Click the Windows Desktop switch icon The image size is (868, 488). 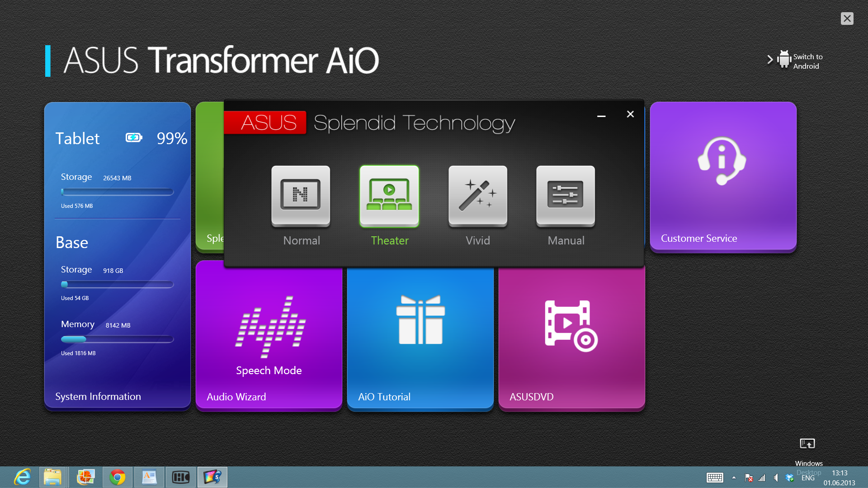807,444
